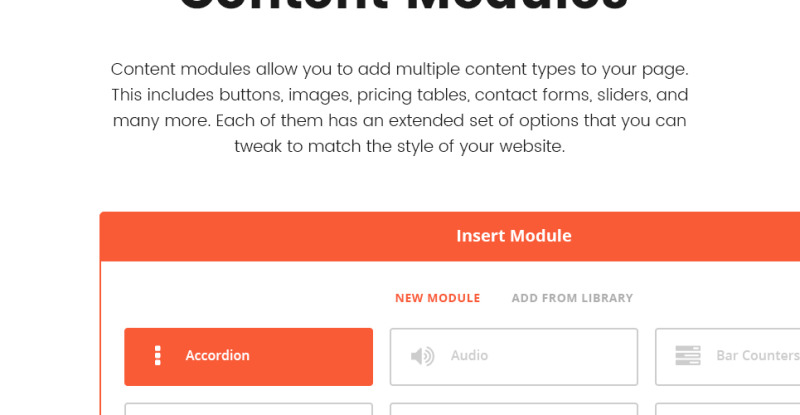Click the Accordion three-dot icon
Viewport: 800px width, 415px height.
pos(158,355)
